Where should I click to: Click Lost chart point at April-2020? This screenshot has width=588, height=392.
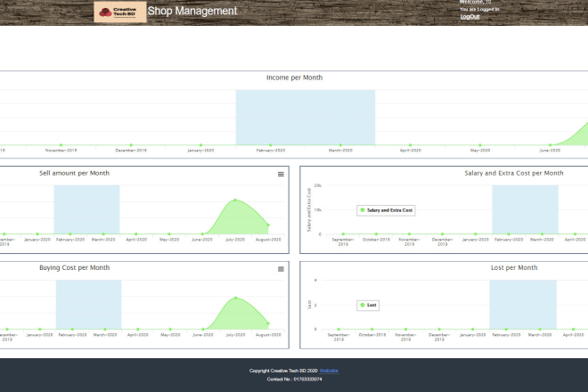click(574, 330)
